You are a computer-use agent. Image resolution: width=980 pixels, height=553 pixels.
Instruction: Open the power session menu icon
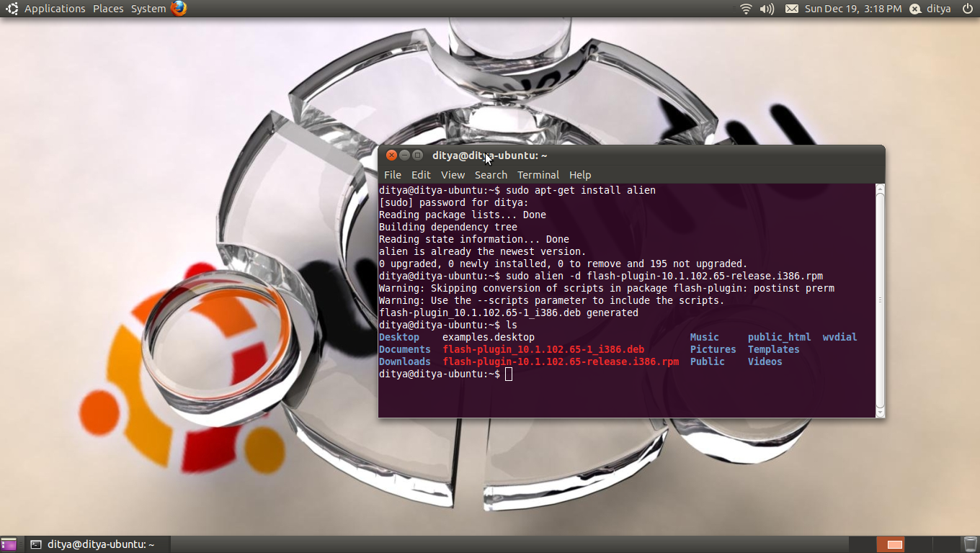967,9
